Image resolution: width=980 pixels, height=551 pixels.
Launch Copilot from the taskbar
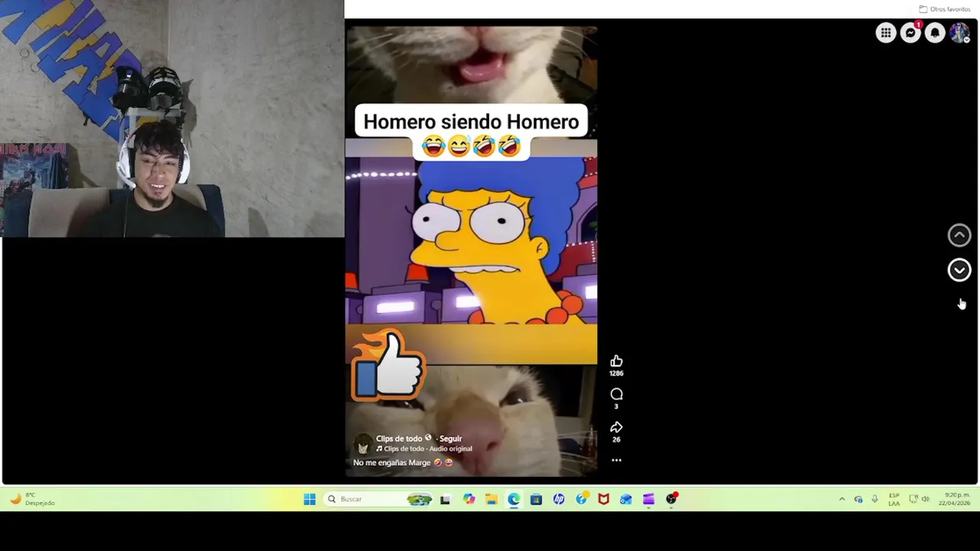point(469,499)
